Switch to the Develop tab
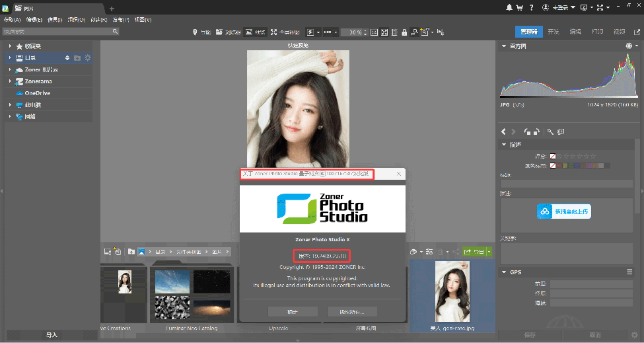Image resolution: width=644 pixels, height=343 pixels. [x=554, y=32]
